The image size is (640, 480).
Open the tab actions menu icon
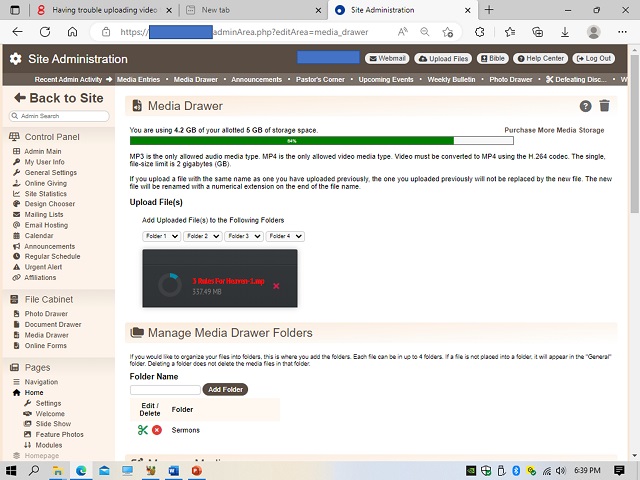(x=15, y=10)
